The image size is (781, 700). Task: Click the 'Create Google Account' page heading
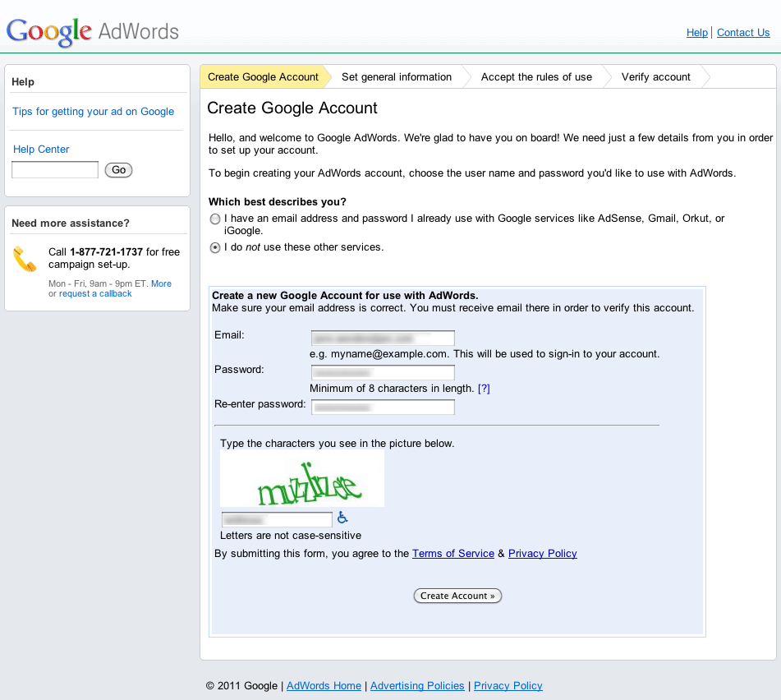(x=292, y=108)
